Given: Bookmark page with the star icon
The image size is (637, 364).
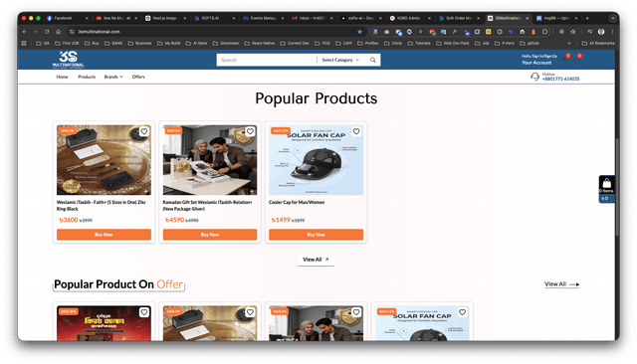Looking at the screenshot, I should pos(359,32).
